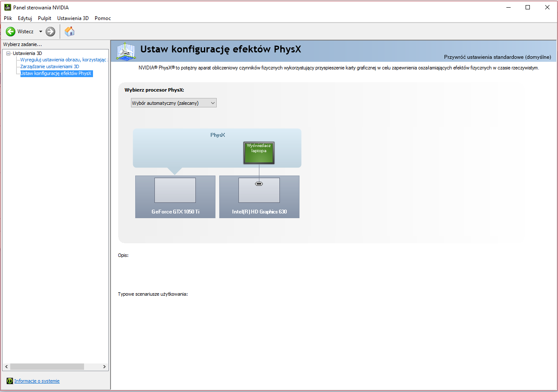Click the system information icon at bottom left

[x=10, y=381]
